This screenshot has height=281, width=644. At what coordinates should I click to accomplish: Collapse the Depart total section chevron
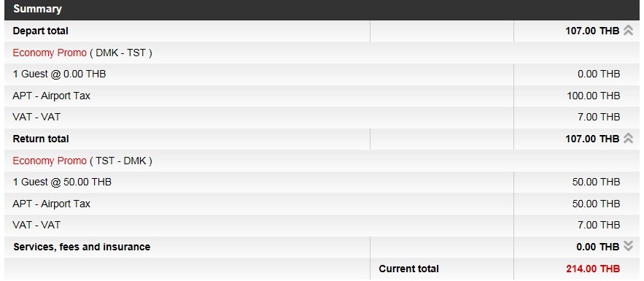pos(628,31)
